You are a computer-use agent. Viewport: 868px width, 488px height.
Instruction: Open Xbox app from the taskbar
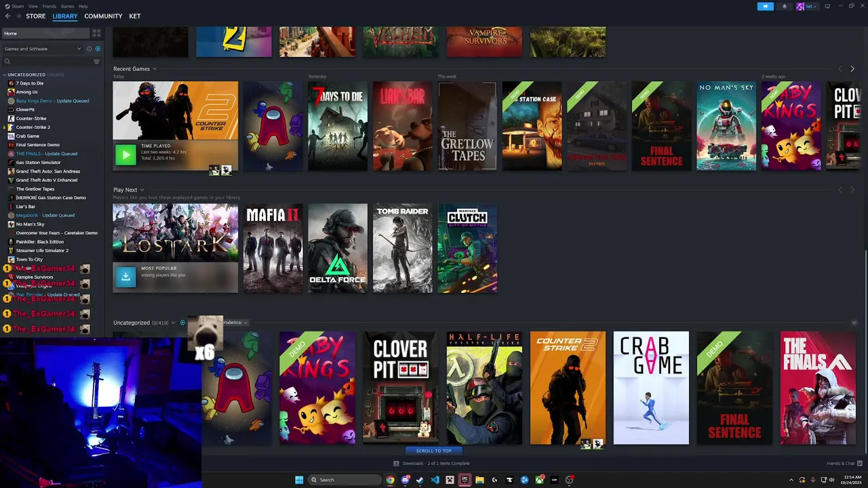pyautogui.click(x=539, y=480)
